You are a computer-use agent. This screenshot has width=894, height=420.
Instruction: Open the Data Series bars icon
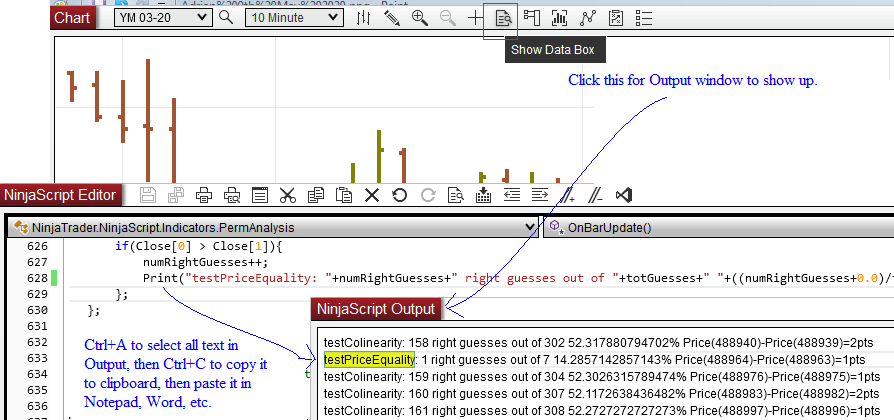point(560,18)
